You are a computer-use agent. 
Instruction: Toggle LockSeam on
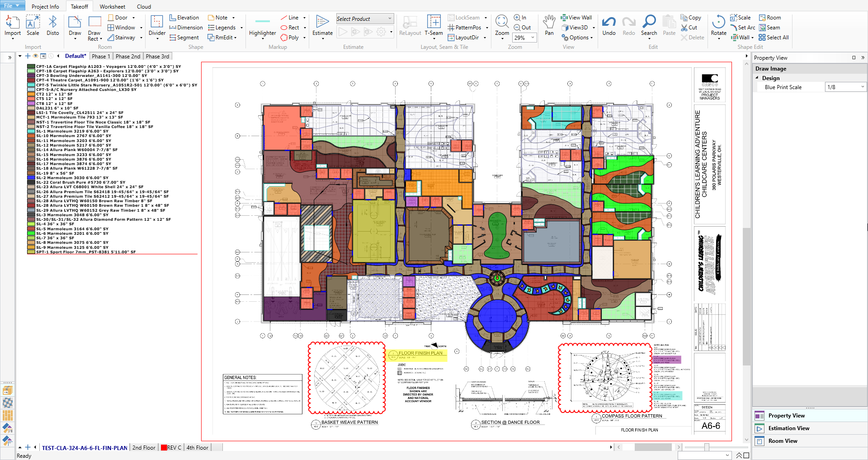tap(465, 17)
